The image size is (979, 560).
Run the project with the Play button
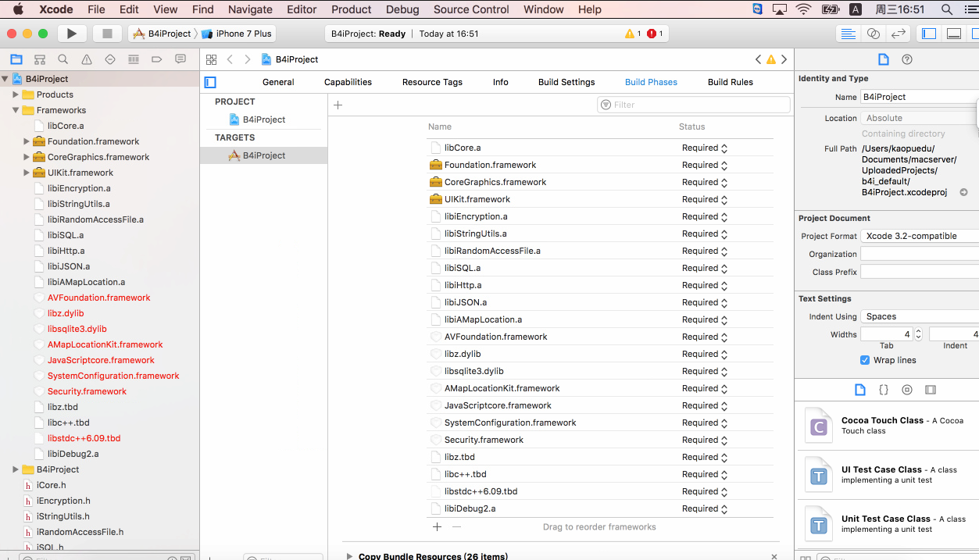pos(71,34)
